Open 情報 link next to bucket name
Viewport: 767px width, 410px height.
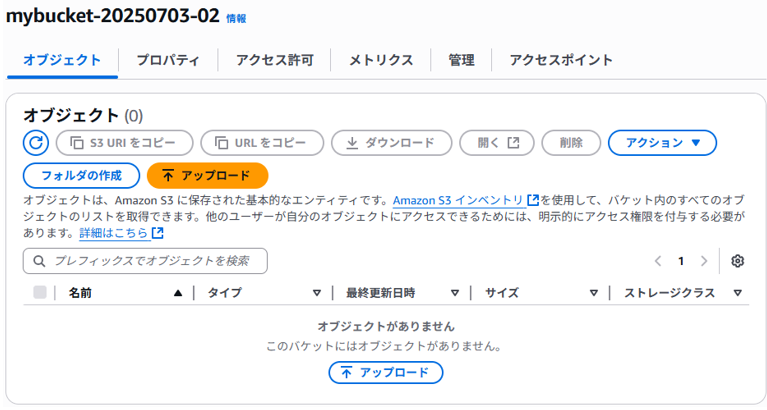tap(236, 19)
